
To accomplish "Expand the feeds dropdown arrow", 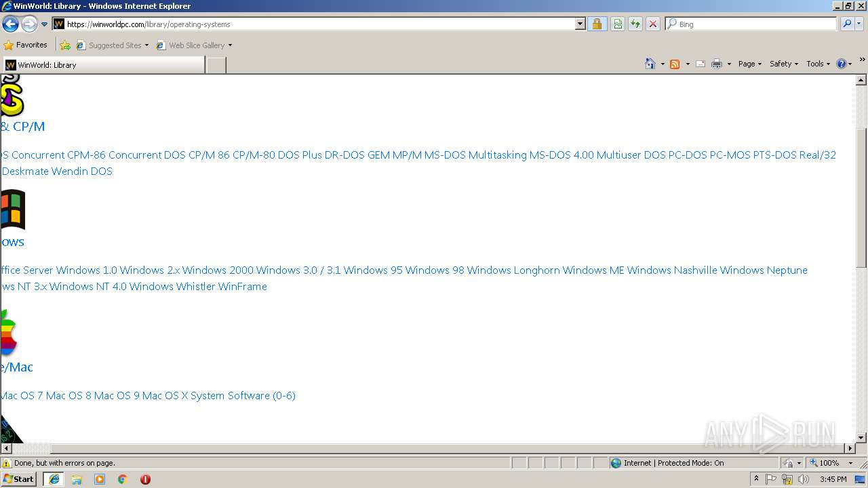I will point(688,64).
